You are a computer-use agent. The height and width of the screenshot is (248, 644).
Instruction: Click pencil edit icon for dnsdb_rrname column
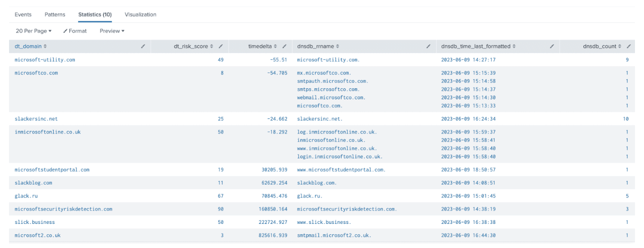428,46
